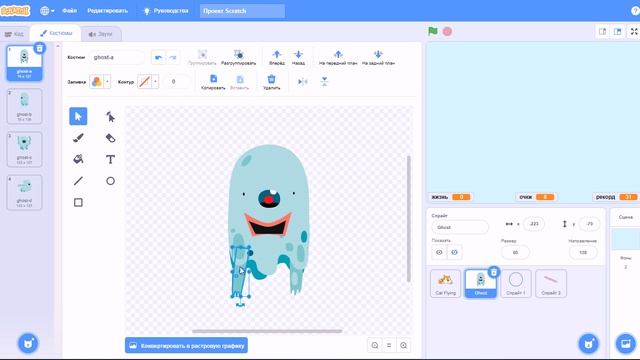Click Convert to bitmap button
The width and height of the screenshot is (640, 360).
[x=186, y=345]
